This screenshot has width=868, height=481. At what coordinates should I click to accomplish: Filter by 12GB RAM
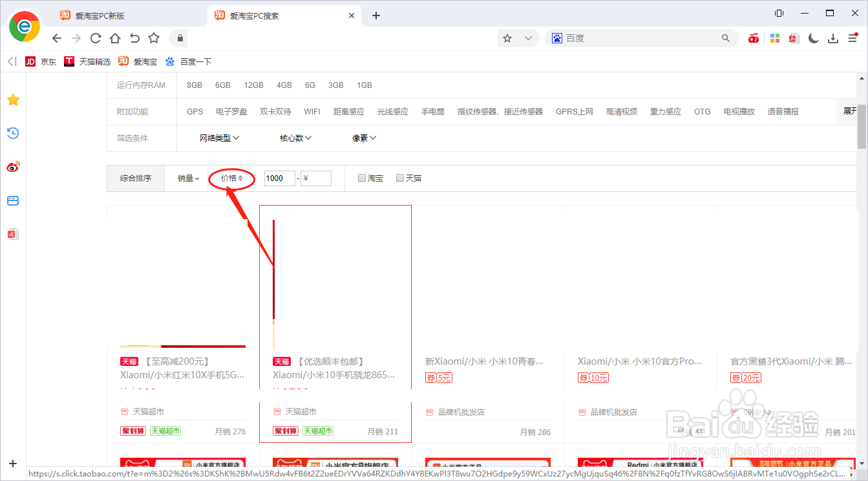(253, 85)
